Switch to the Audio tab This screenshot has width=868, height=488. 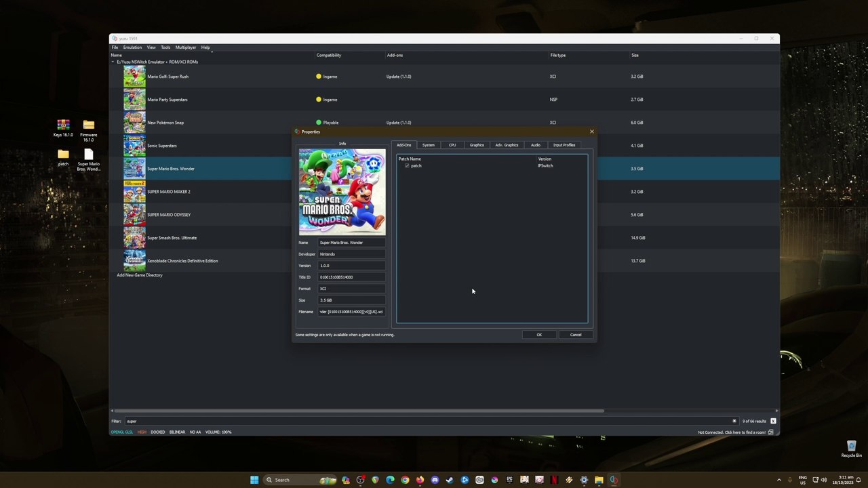(x=536, y=145)
